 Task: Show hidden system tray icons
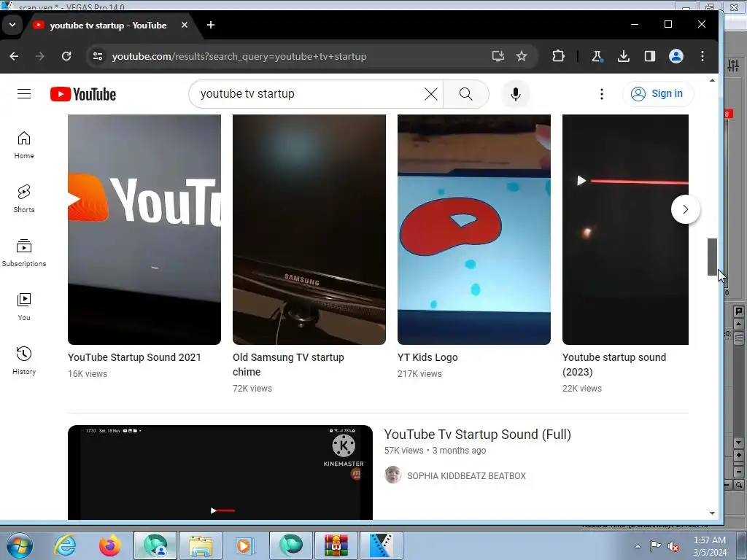coord(638,545)
